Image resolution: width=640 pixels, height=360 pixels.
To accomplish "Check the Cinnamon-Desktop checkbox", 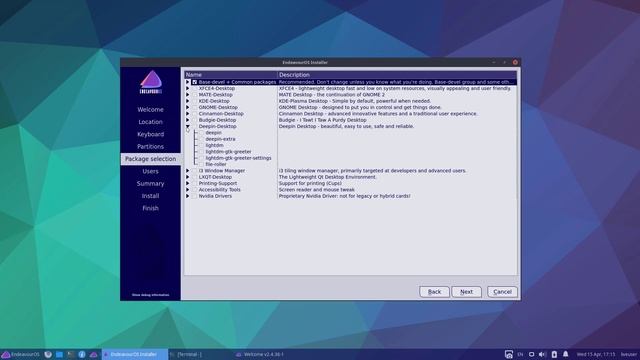I will click(195, 113).
